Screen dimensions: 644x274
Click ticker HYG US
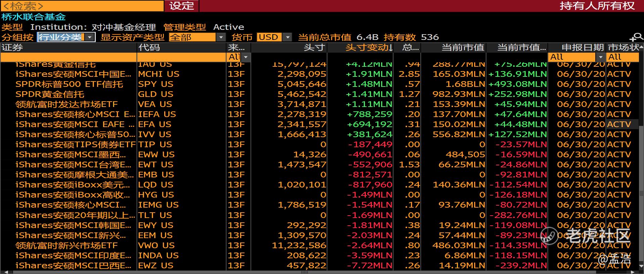(156, 195)
